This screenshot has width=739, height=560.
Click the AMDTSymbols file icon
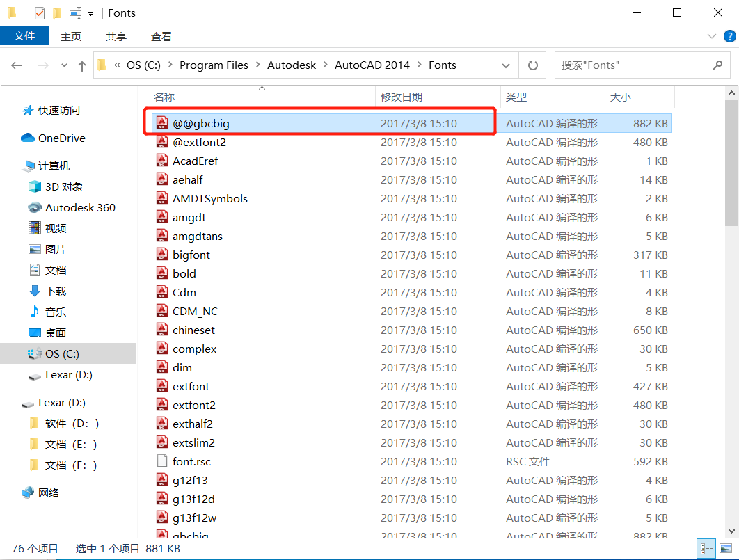coord(162,198)
